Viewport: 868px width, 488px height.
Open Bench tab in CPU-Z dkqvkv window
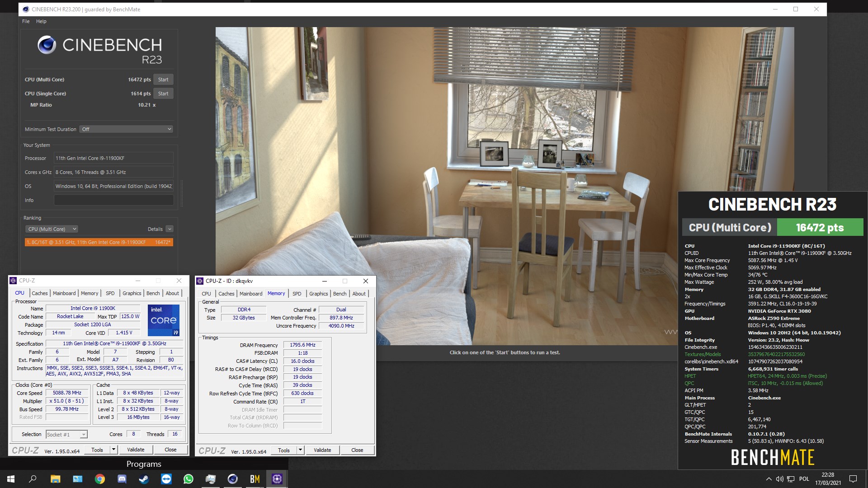[340, 294]
